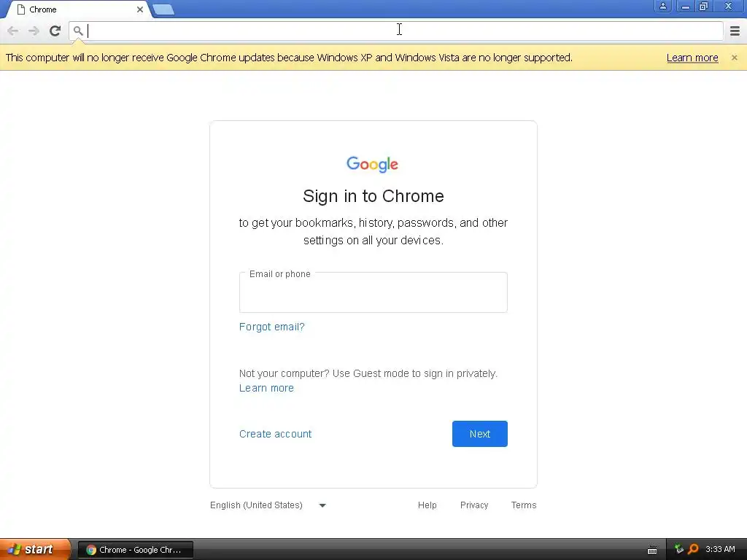The height and width of the screenshot is (560, 747).
Task: Dismiss the yellow update warning bar
Action: (x=734, y=58)
